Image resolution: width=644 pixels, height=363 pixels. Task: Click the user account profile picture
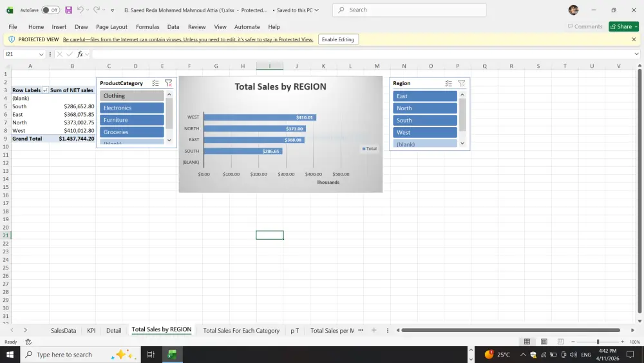coord(573,10)
